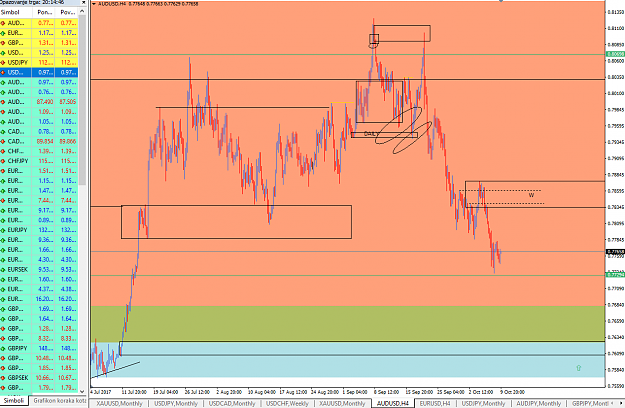Click the black current price label on the axis
The width and height of the screenshot is (625, 408).
click(615, 251)
